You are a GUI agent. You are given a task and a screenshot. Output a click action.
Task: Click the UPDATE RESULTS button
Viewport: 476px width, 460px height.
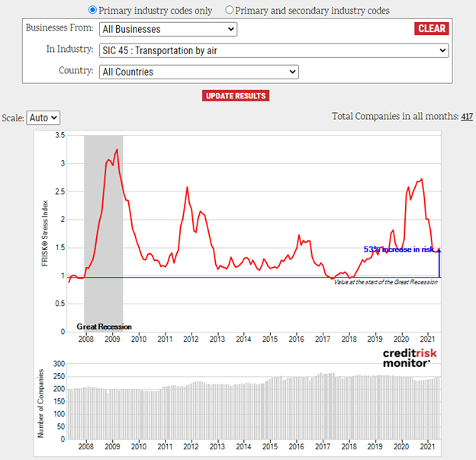click(236, 96)
